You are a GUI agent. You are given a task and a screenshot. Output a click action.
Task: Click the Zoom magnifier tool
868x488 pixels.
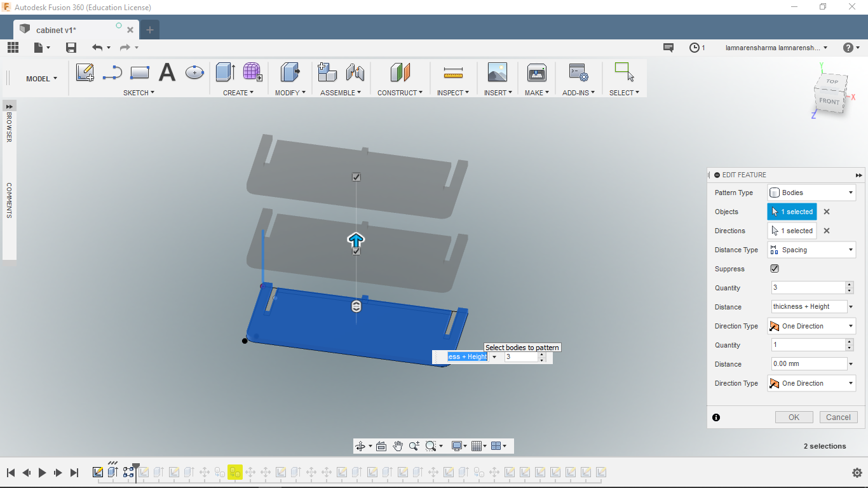point(414,446)
